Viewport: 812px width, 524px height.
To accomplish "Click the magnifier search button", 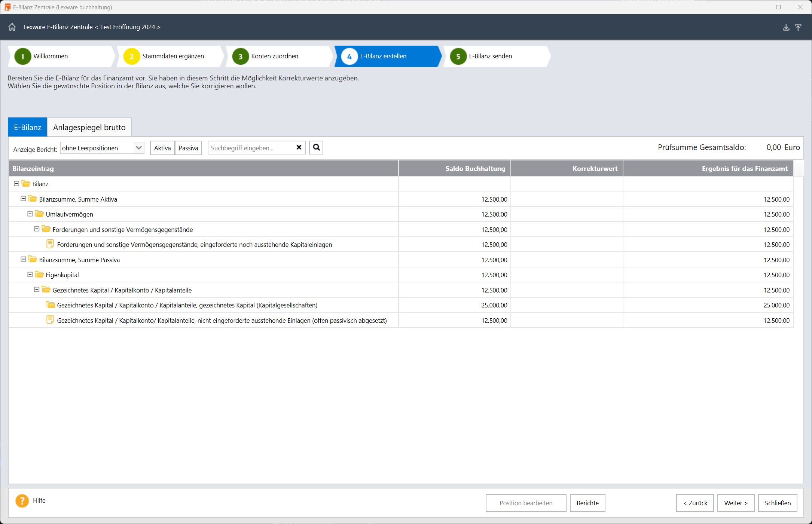I will point(316,147).
